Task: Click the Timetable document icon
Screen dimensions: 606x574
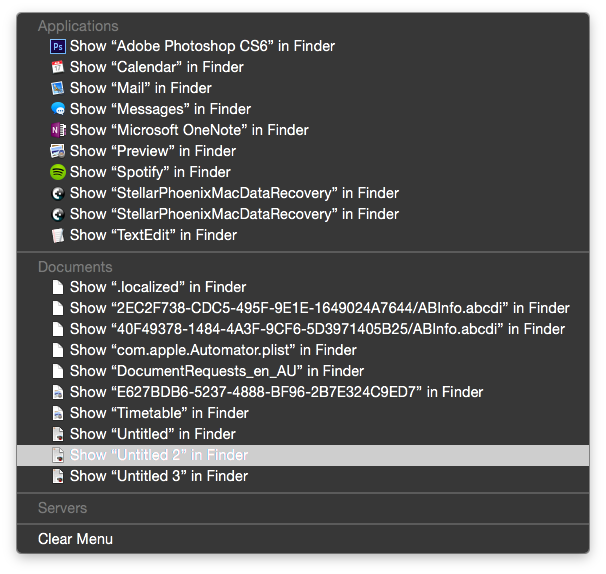Action: tap(58, 413)
